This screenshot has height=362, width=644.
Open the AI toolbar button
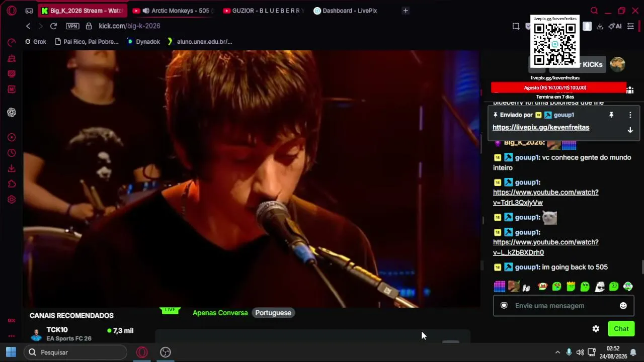pyautogui.click(x=615, y=26)
